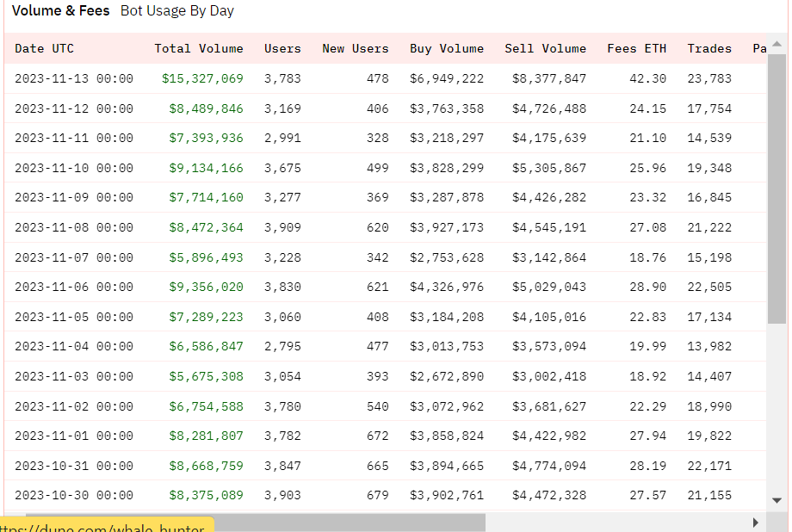Screen dimensions: 792x532
Task: Select total volume $8,281,807
Action: pos(206,436)
